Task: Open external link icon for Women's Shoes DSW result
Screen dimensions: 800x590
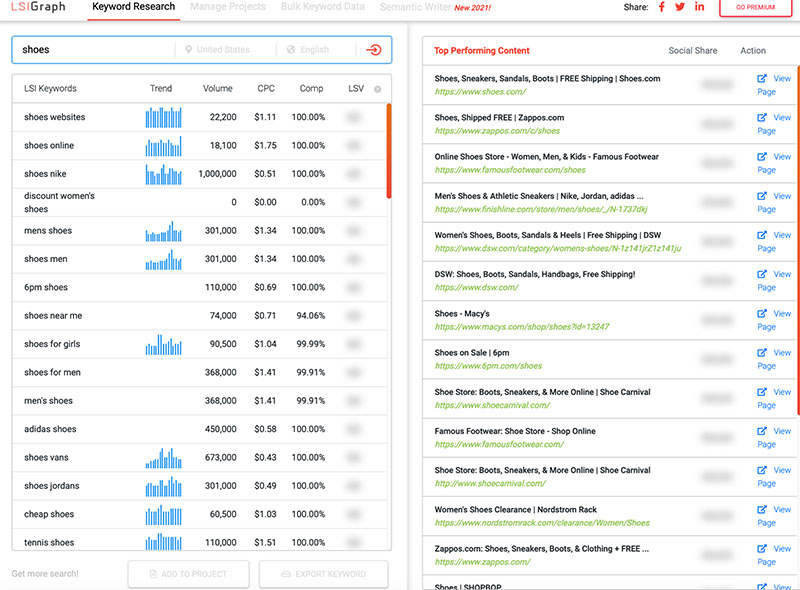Action: click(762, 235)
